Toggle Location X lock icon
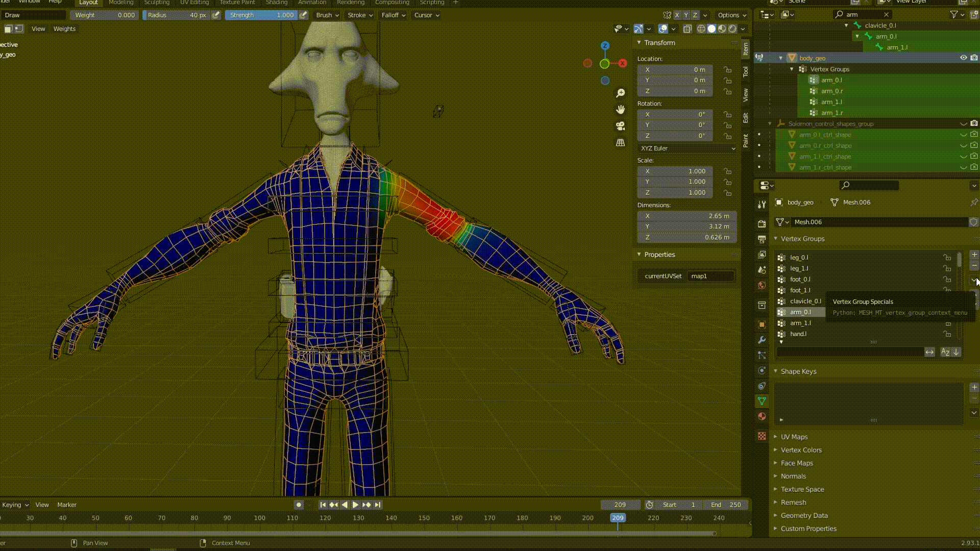 [727, 70]
